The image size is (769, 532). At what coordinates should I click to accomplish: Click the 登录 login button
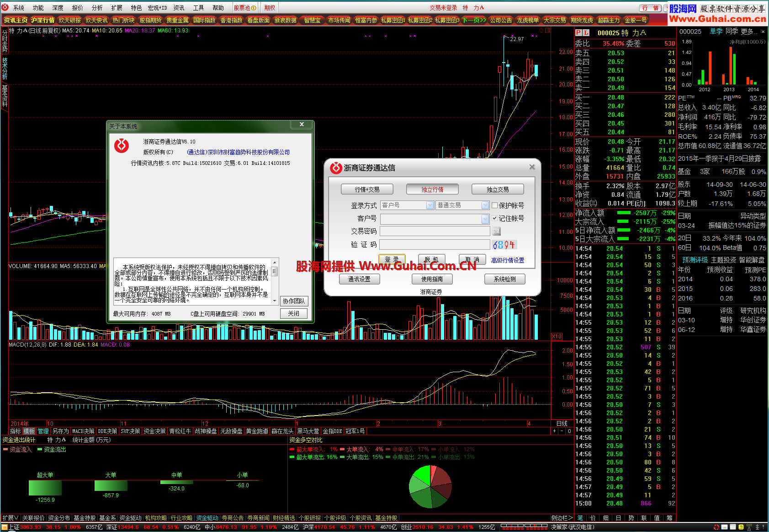point(392,259)
